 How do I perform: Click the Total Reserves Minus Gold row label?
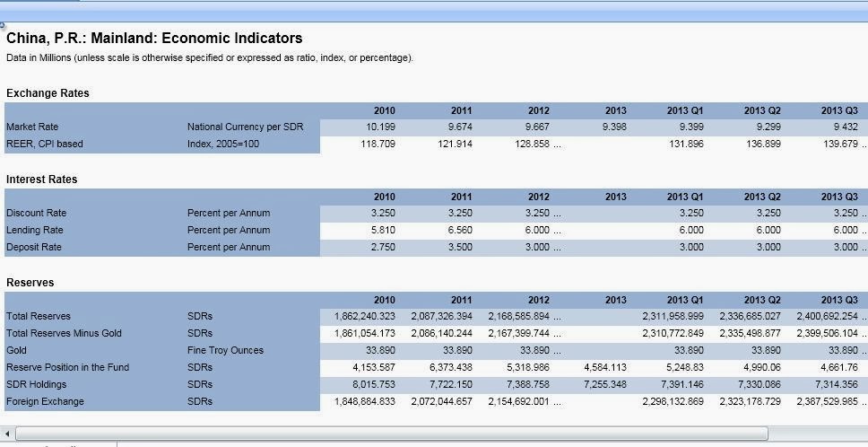tap(64, 333)
